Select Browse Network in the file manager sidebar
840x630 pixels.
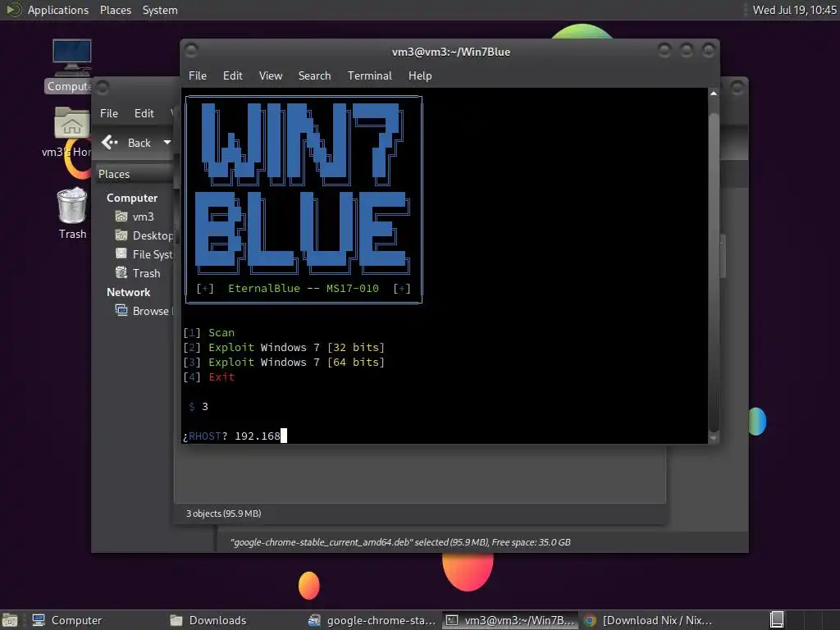[x=153, y=311]
